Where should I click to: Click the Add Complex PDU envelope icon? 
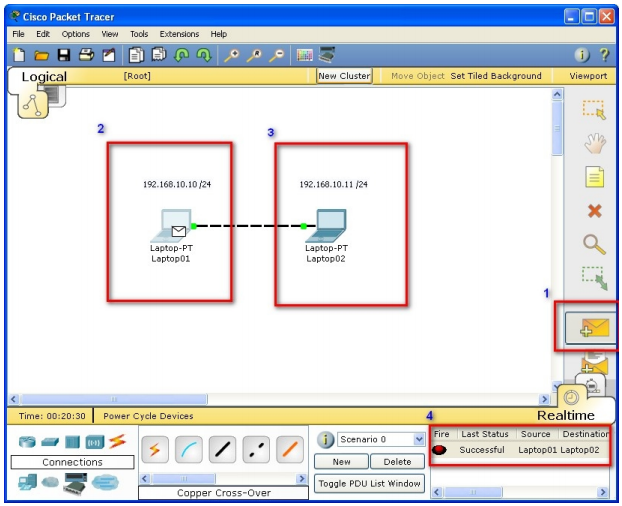(x=594, y=364)
